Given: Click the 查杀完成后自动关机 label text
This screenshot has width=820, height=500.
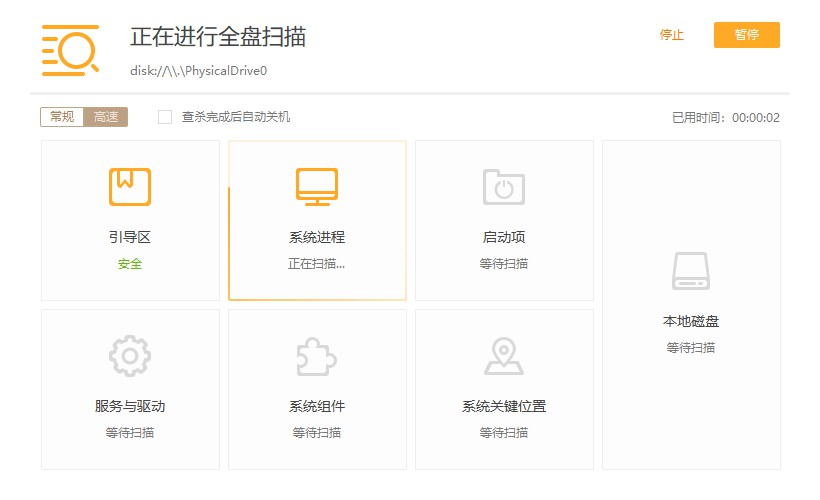Looking at the screenshot, I should point(236,117).
